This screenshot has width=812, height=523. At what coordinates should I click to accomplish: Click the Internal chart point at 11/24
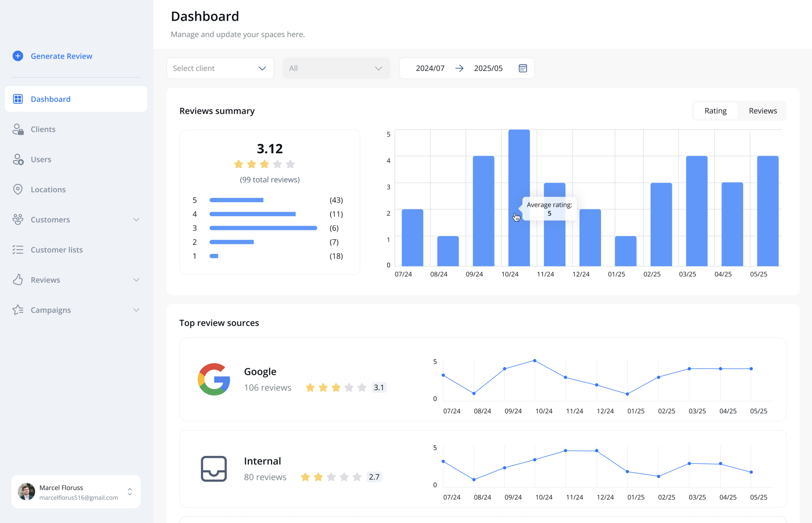point(565,451)
